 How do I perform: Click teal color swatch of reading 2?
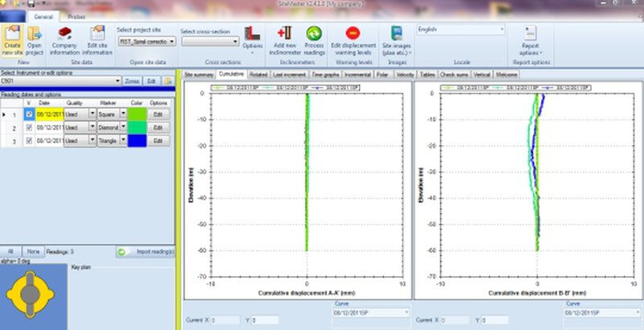tap(137, 128)
